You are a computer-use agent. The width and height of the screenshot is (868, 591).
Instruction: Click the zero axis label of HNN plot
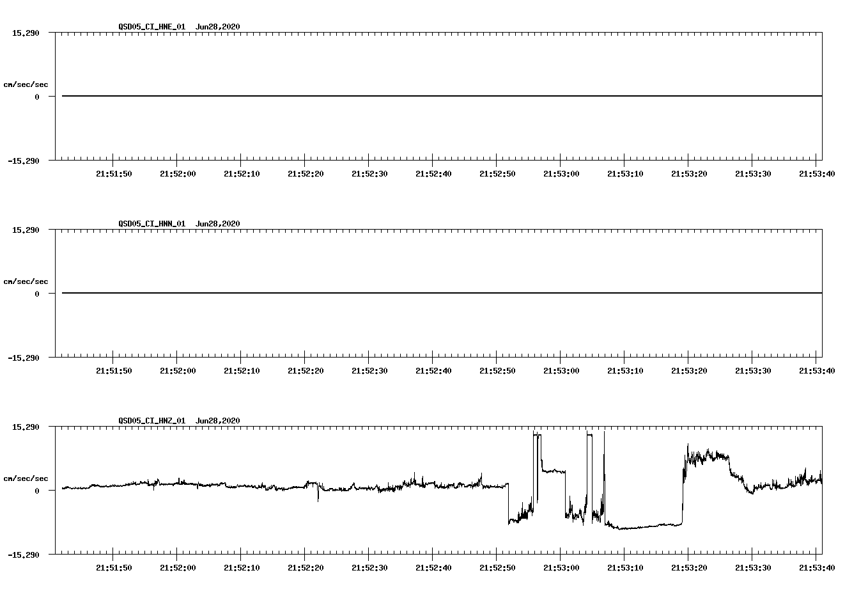(x=37, y=294)
